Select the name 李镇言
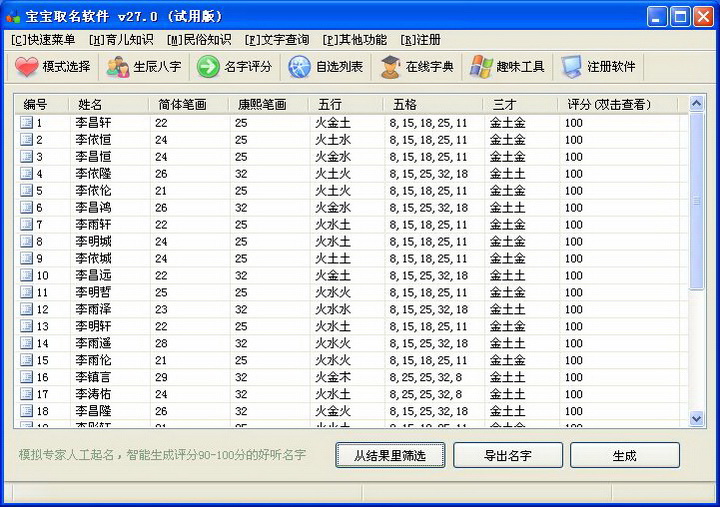 point(93,377)
